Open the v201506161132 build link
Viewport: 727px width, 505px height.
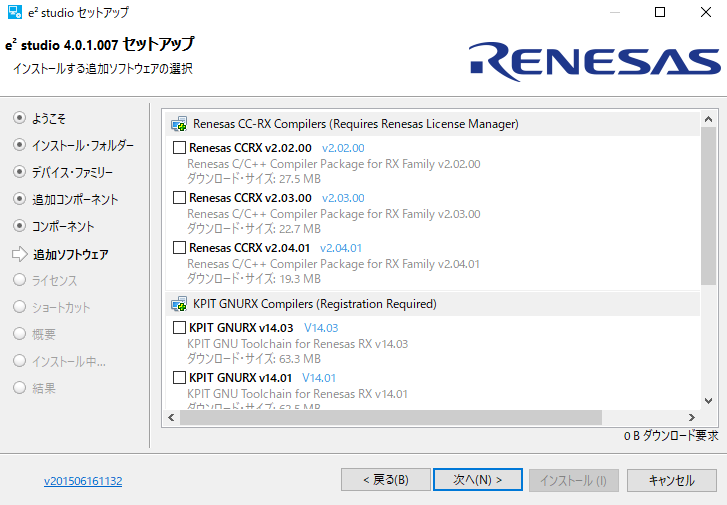pos(83,481)
